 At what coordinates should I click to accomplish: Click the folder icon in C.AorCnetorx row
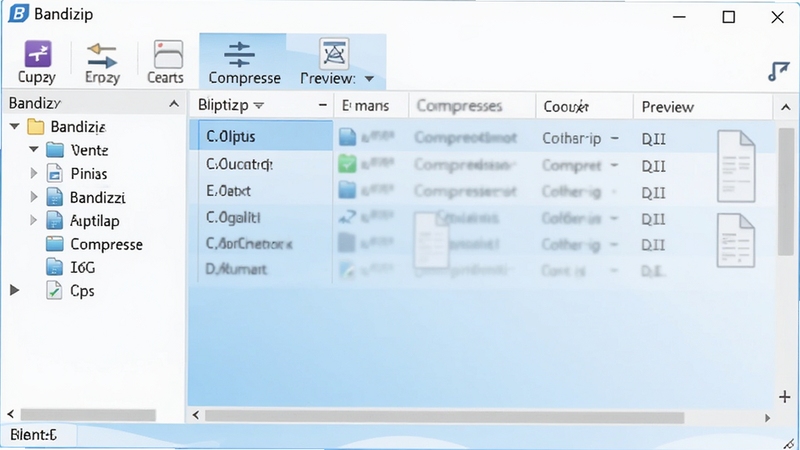click(x=347, y=243)
